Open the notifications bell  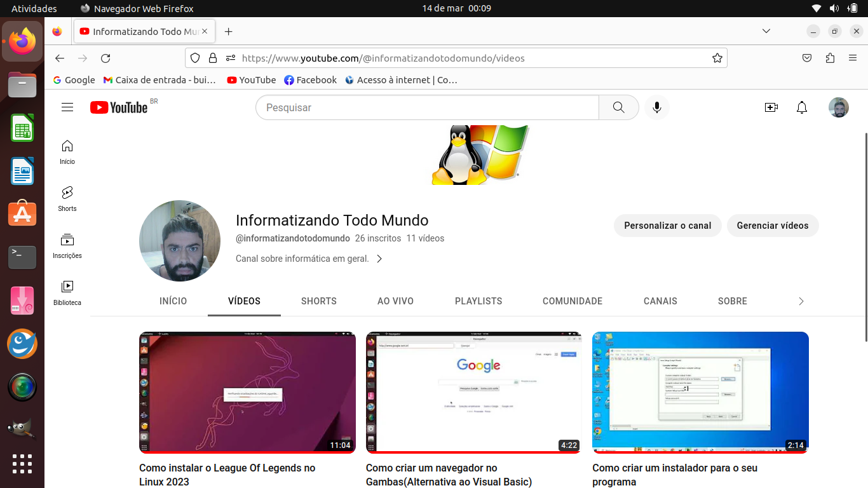[x=802, y=107]
